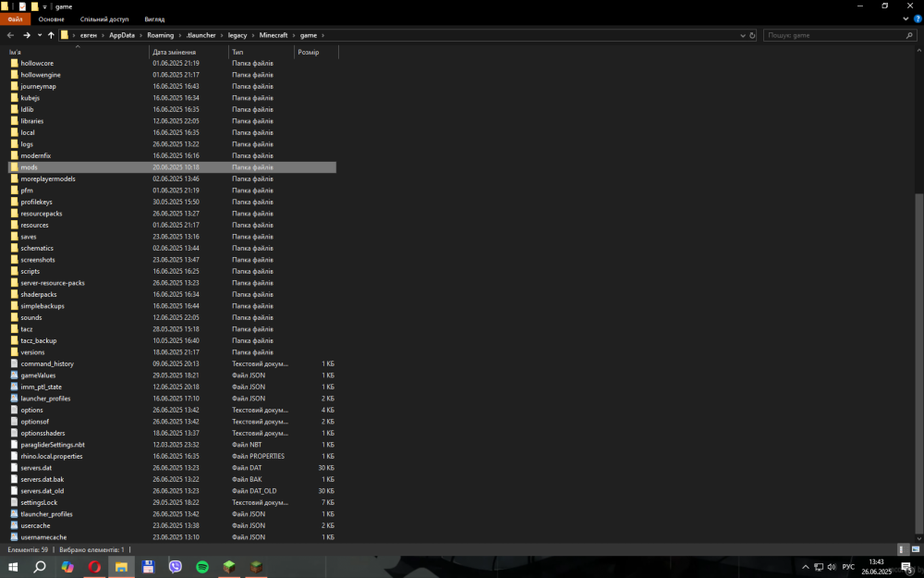This screenshot has width=924, height=578.
Task: Sort by Дата змінення column header
Action: (x=188, y=52)
